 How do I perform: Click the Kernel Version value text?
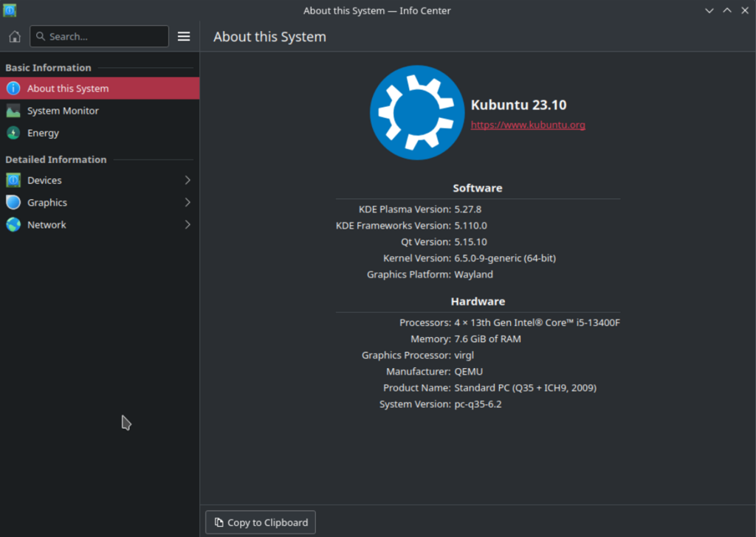505,258
